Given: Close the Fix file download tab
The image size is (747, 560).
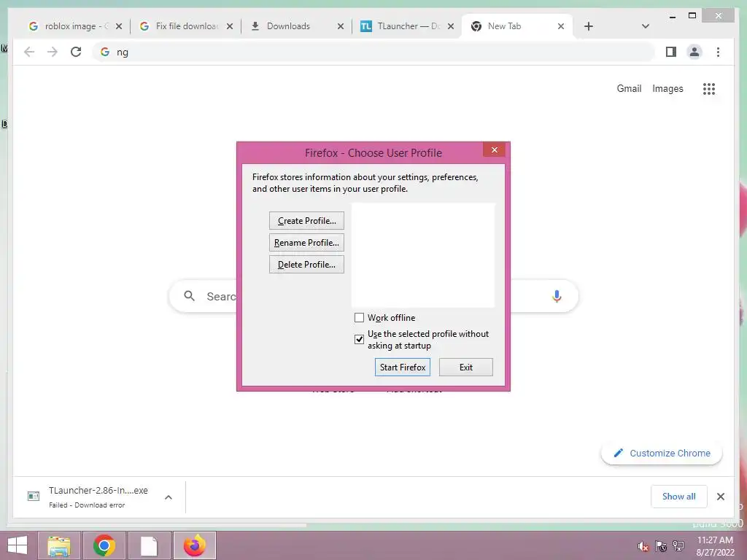Looking at the screenshot, I should click(x=230, y=26).
